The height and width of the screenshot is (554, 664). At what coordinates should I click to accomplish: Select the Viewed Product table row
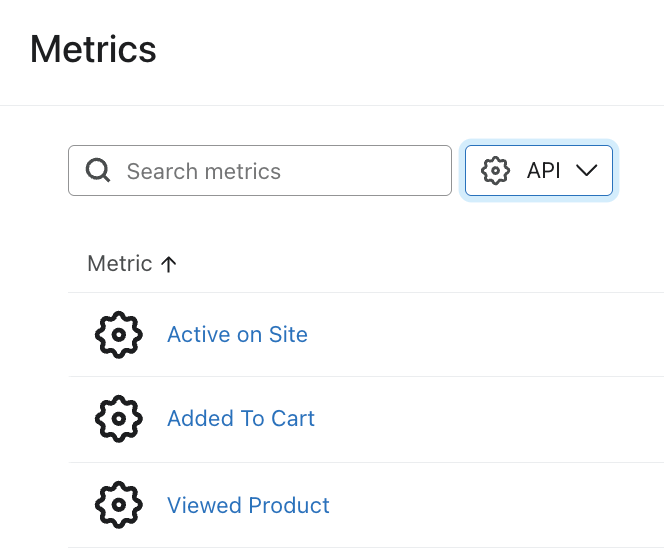450,505
